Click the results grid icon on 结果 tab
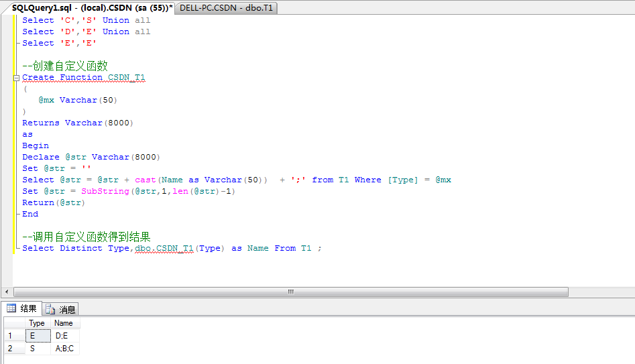The height and width of the screenshot is (364, 635). pyautogui.click(x=11, y=308)
